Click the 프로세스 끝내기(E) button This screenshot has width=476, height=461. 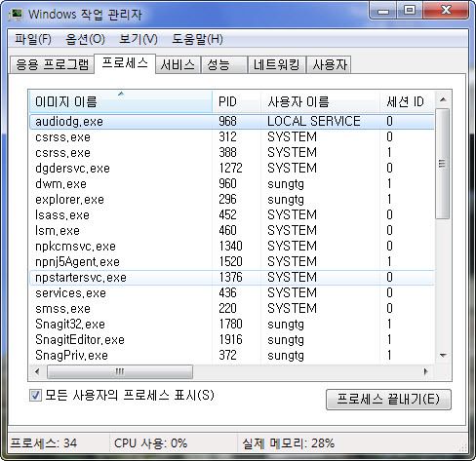[x=388, y=400]
